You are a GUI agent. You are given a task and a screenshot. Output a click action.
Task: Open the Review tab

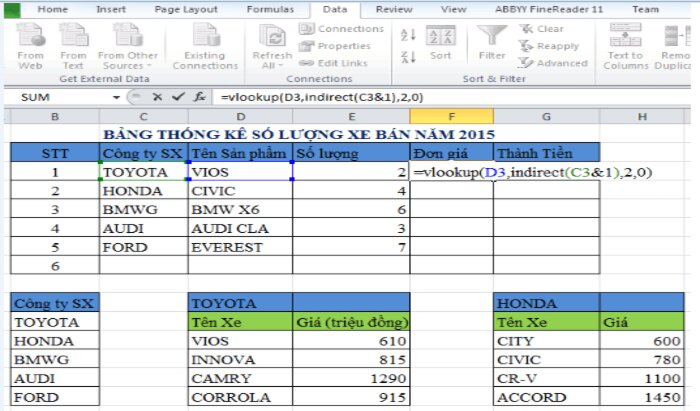(x=394, y=9)
